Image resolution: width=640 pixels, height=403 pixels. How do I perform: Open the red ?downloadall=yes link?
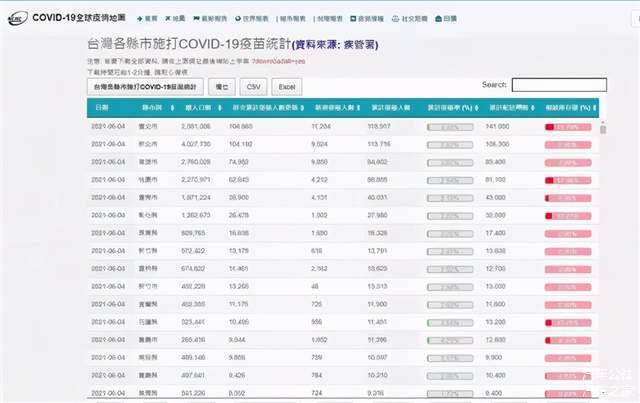pyautogui.click(x=278, y=61)
